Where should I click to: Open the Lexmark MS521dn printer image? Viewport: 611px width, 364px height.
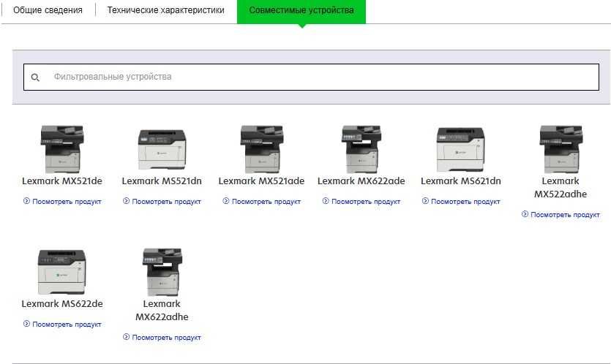(162, 150)
